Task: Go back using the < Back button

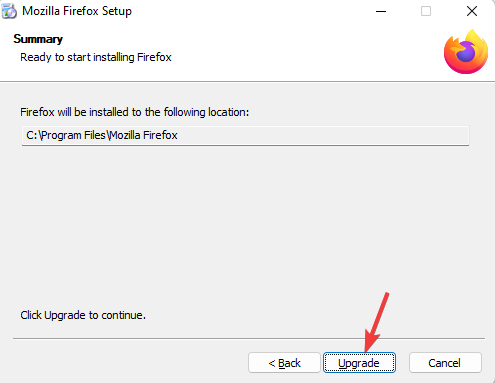Action: (x=284, y=363)
